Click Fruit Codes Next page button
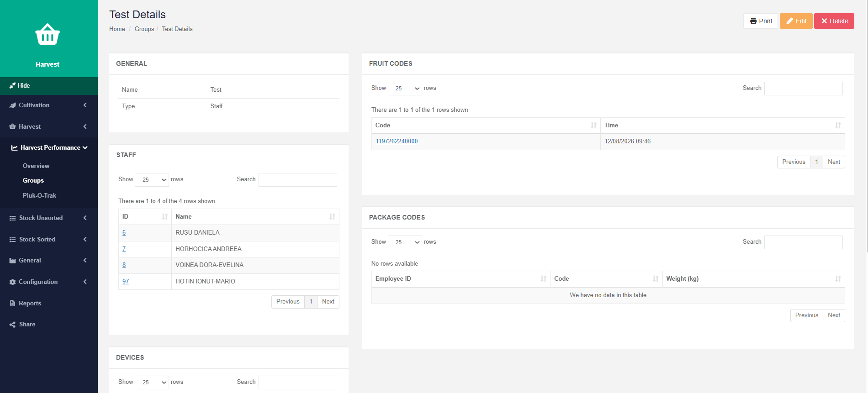The width and height of the screenshot is (868, 393). pyautogui.click(x=834, y=162)
